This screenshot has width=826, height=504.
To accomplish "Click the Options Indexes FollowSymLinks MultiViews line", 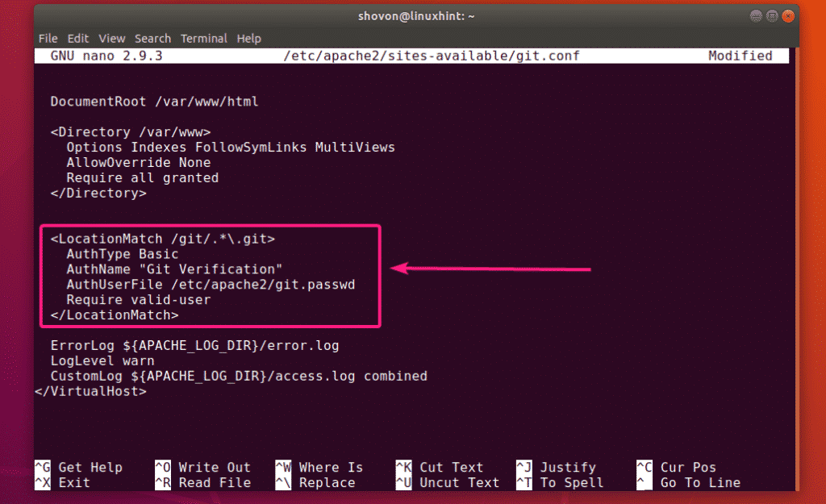I will click(230, 148).
